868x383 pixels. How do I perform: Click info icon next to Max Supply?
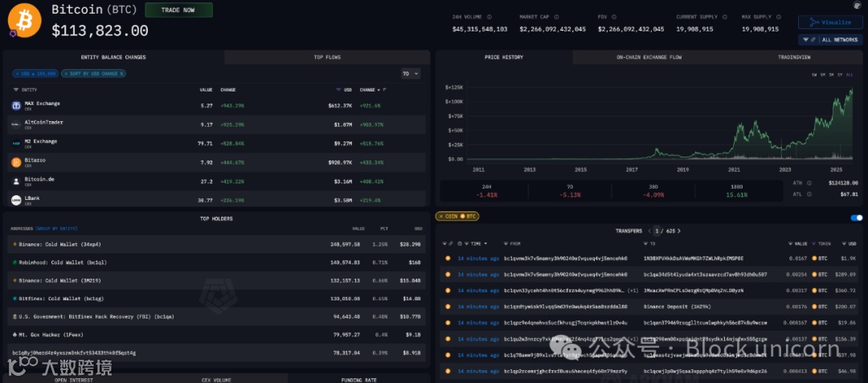pos(780,17)
